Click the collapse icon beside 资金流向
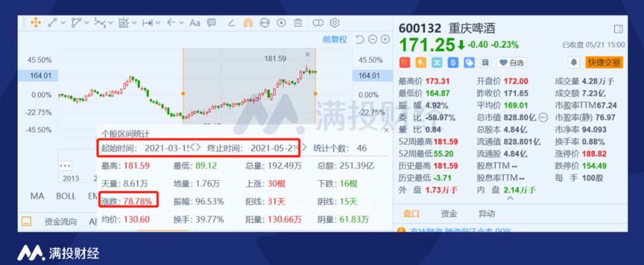The image size is (644, 265). tap(26, 222)
